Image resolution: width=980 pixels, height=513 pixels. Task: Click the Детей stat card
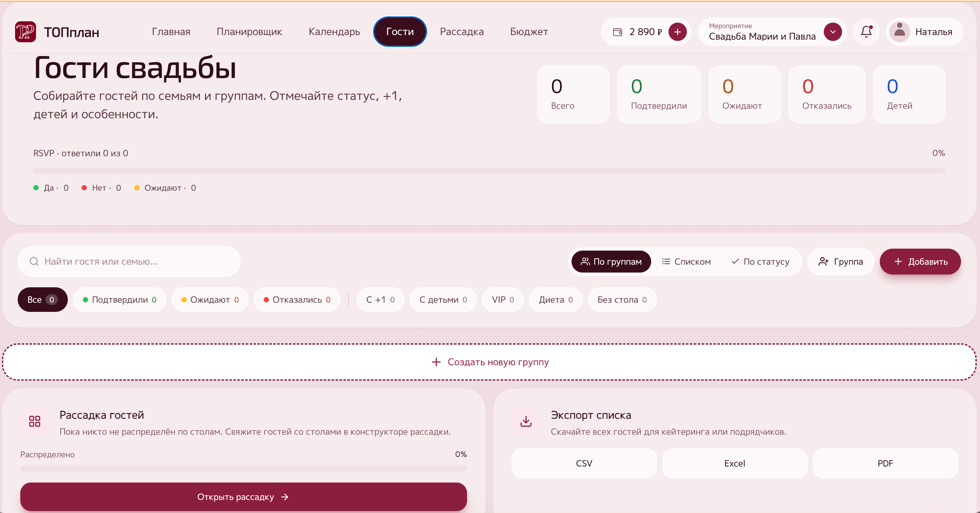(909, 94)
